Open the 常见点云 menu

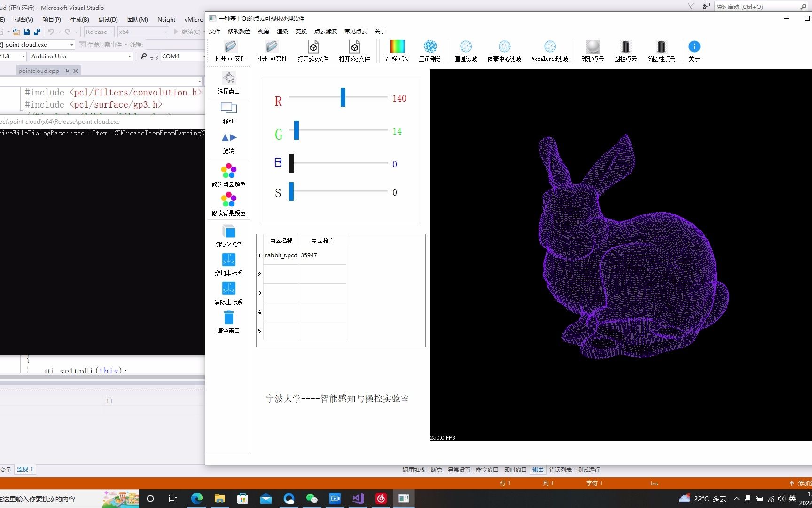tap(355, 31)
